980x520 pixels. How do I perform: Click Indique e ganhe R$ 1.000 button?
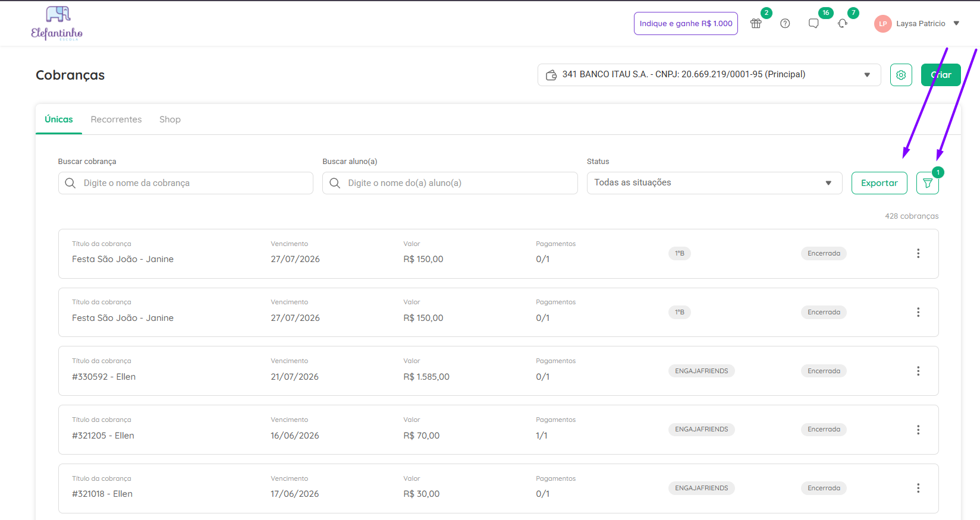click(x=686, y=24)
